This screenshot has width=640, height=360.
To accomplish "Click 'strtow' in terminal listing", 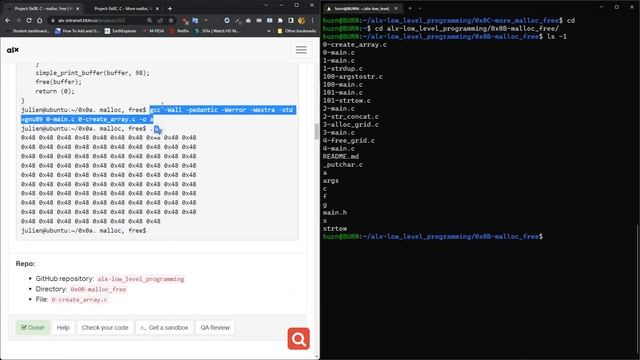I will 335,229.
